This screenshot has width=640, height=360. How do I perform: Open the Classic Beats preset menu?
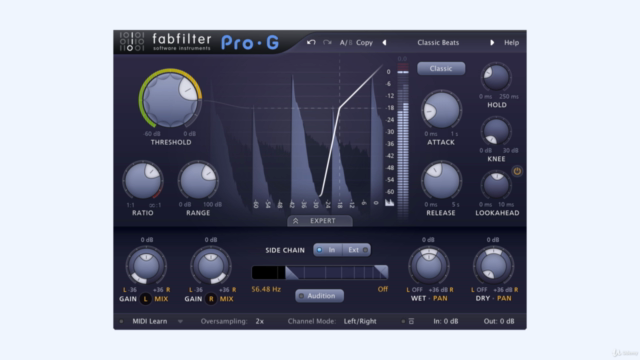438,42
